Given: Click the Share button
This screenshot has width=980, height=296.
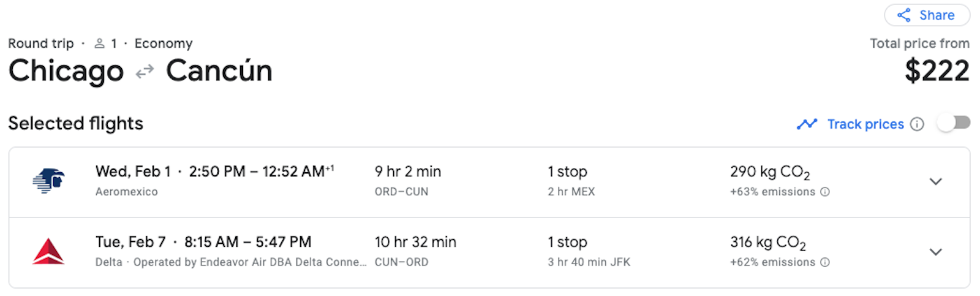Looking at the screenshot, I should pyautogui.click(x=927, y=15).
